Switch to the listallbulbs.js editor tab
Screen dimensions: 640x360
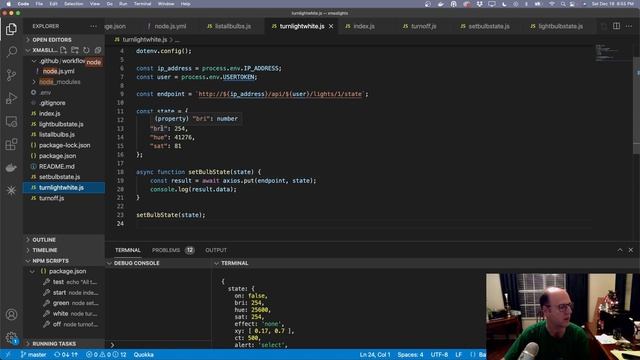point(232,26)
